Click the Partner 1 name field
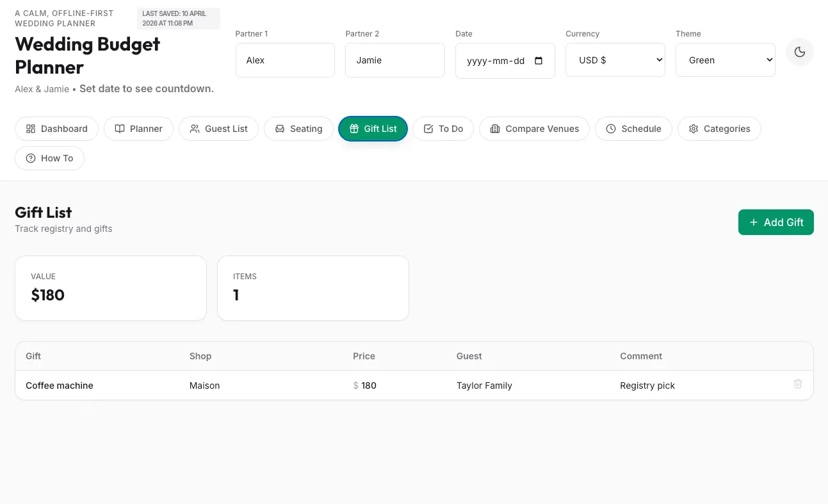Viewport: 828px width, 504px height. (285, 60)
